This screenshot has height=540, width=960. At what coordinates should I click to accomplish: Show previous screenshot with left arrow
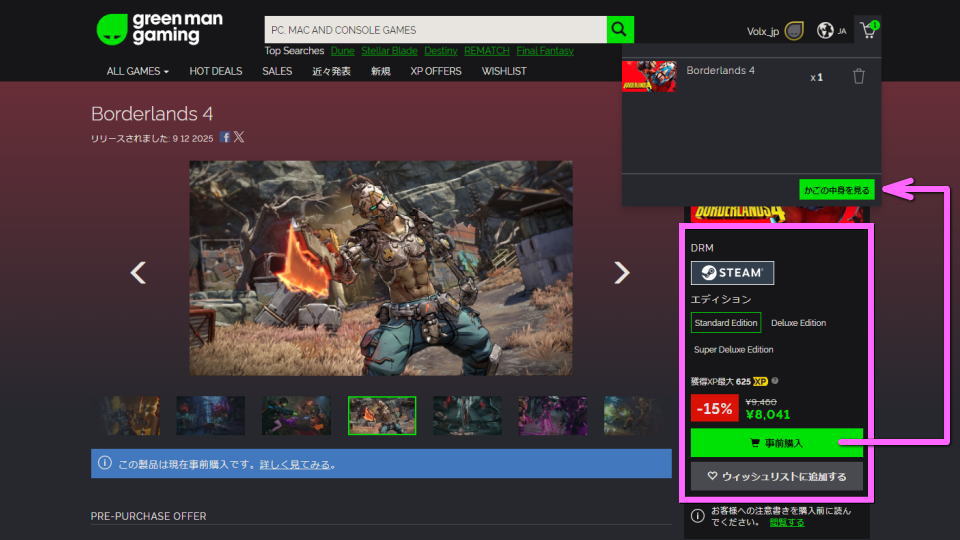[138, 272]
